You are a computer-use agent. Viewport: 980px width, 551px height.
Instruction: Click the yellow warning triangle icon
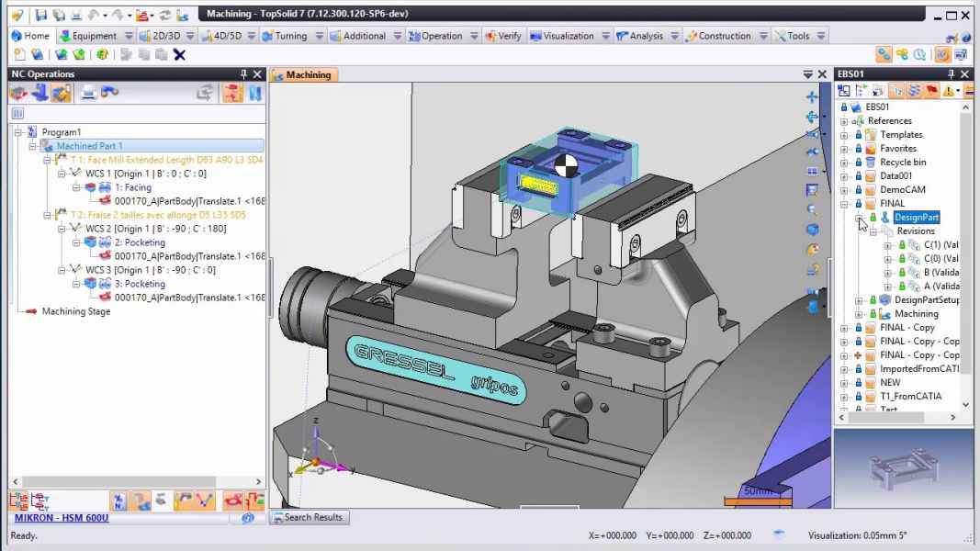950,91
